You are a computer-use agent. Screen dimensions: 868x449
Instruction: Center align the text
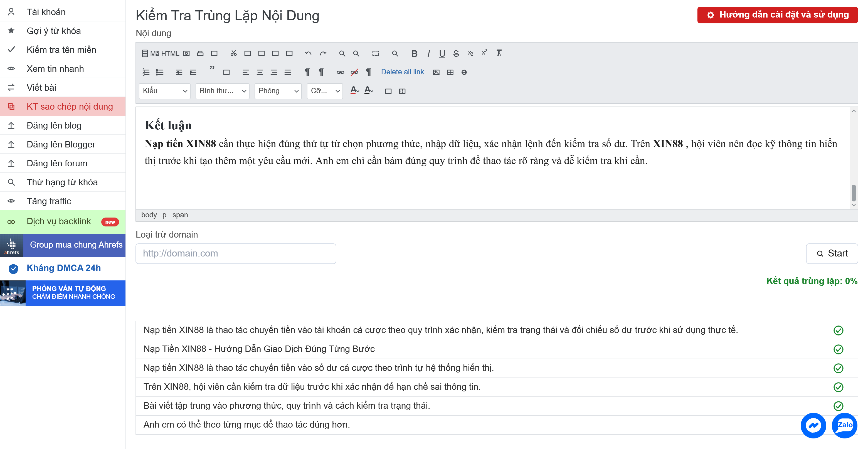[x=260, y=72]
